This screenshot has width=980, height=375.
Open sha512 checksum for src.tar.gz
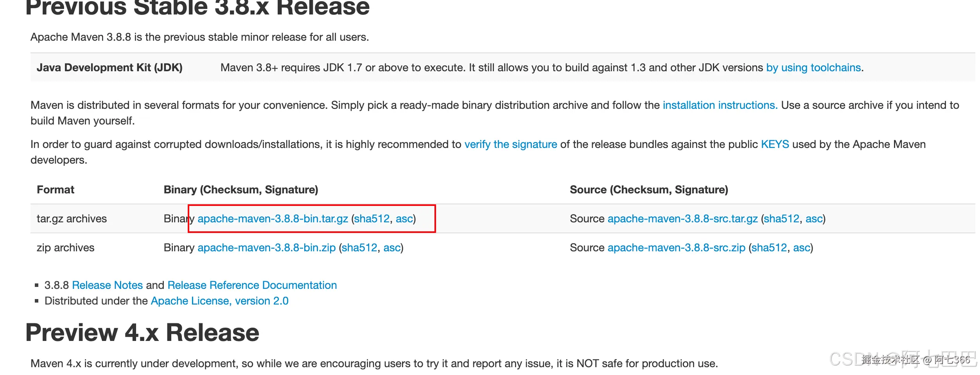[x=781, y=219]
